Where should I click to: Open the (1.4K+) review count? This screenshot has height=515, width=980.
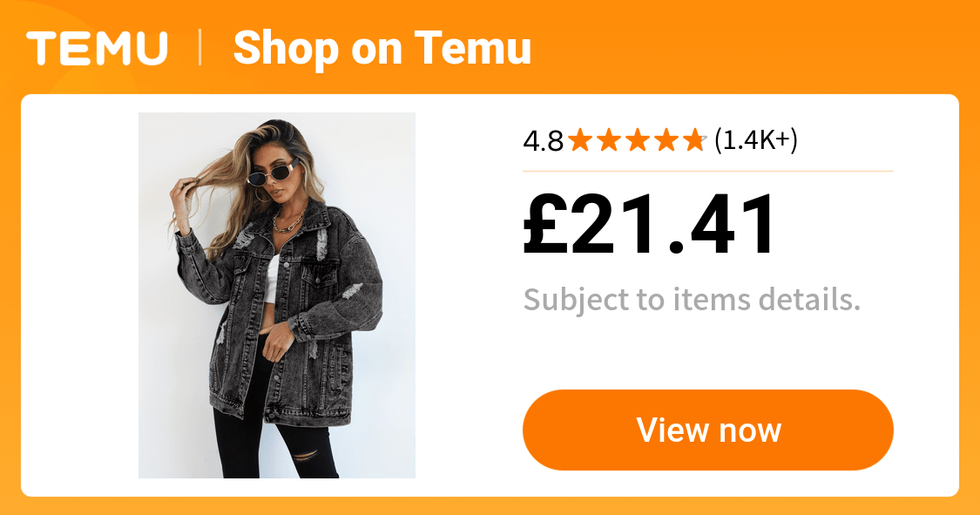coord(755,140)
